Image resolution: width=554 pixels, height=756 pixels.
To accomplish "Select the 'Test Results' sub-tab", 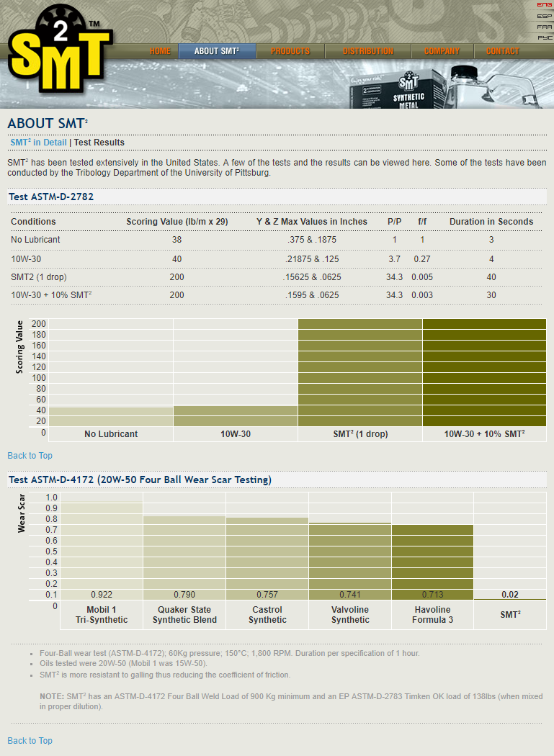I will pyautogui.click(x=99, y=143).
